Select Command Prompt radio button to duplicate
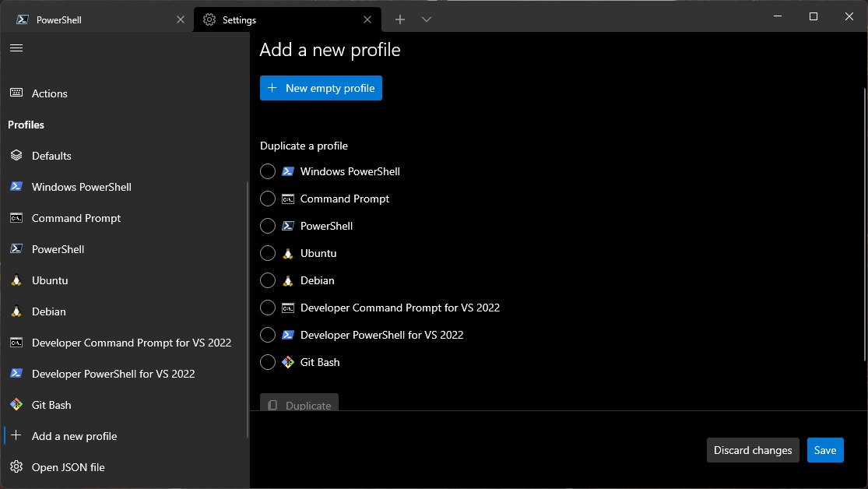This screenshot has height=489, width=868. pos(267,199)
